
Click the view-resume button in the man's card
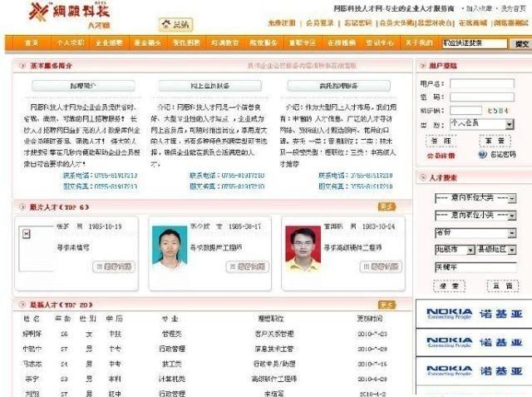381,266
